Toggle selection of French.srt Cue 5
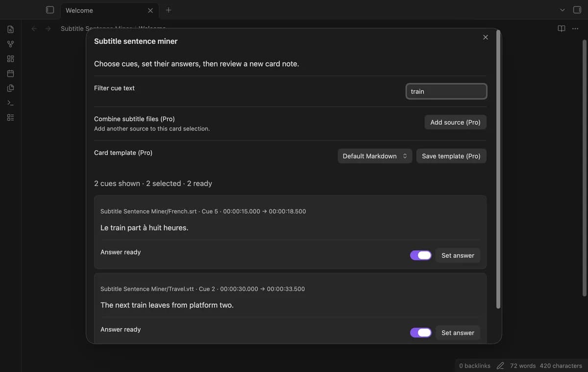 click(420, 256)
